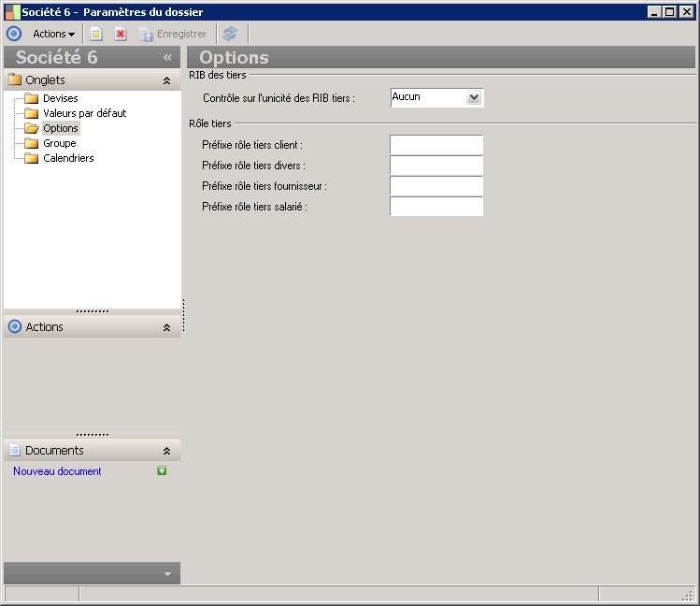
Task: Click the Groupe folder icon
Action: (31, 143)
